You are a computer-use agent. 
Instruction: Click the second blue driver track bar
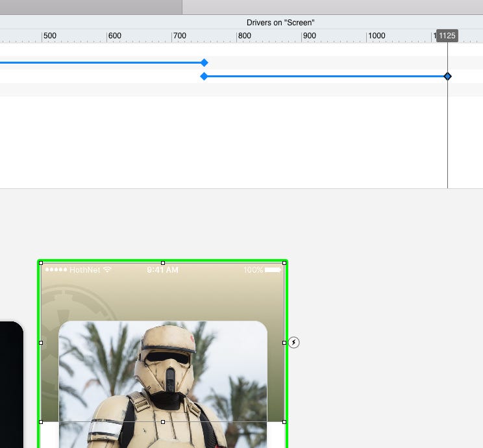(326, 76)
